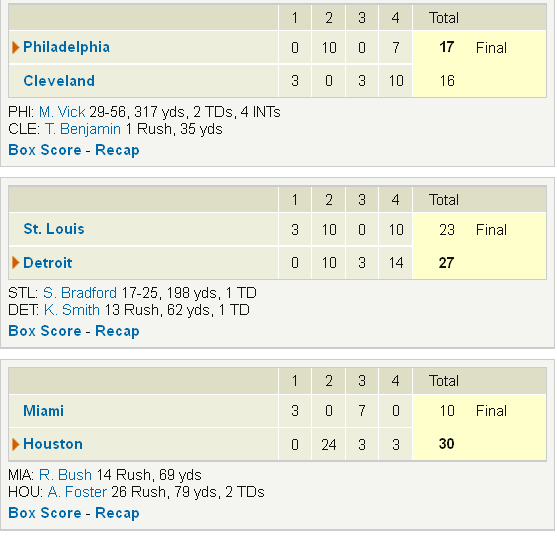The image size is (557, 537).
Task: Open the Detroit team link
Action: (48, 263)
